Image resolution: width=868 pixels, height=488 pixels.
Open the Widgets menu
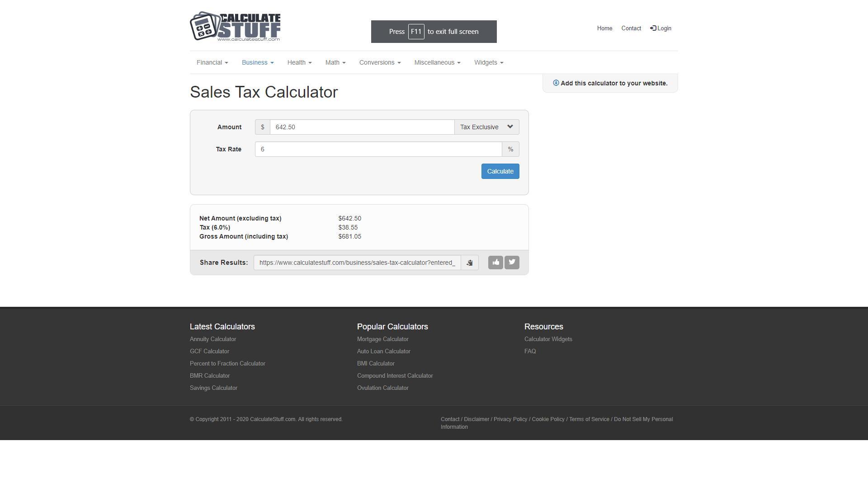tap(488, 62)
